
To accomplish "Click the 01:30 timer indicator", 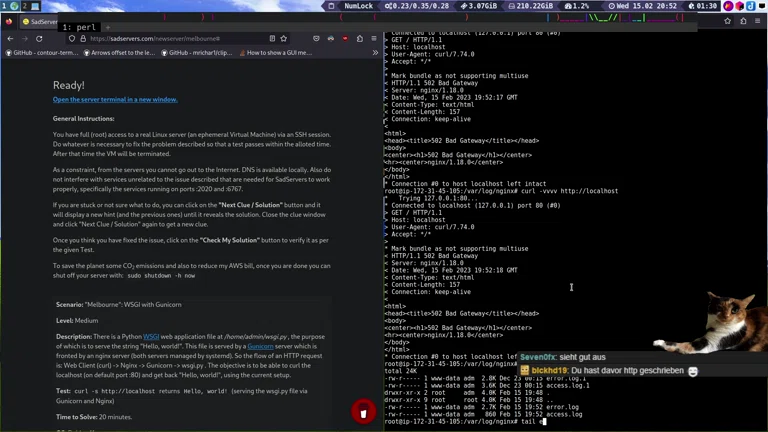I will pos(702,6).
